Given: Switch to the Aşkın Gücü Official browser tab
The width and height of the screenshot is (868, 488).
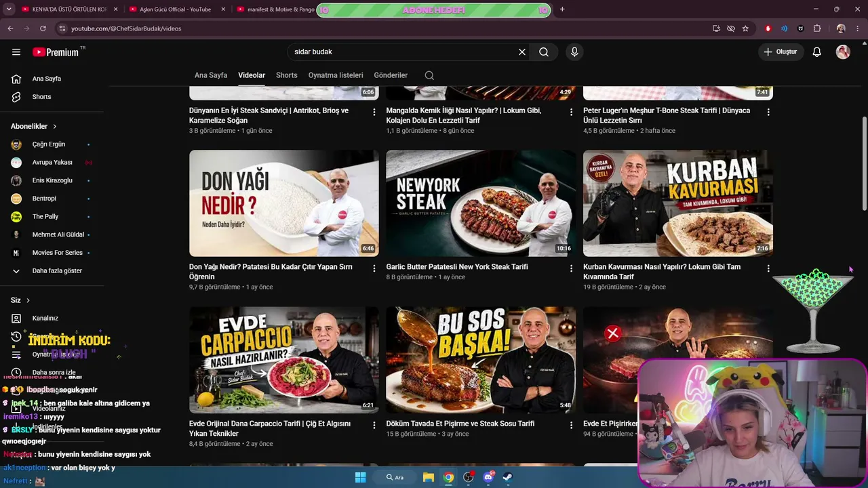Looking at the screenshot, I should click(175, 9).
